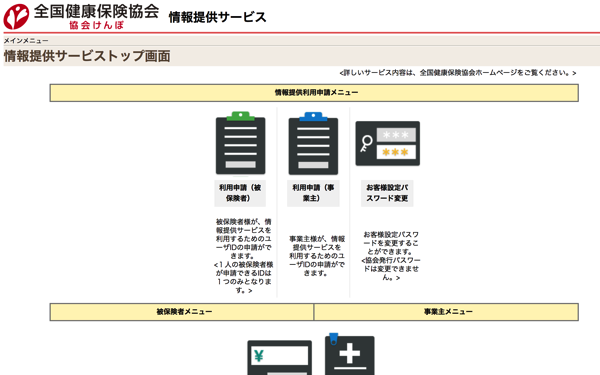Click the medical plus clipboard icon

[350, 354]
